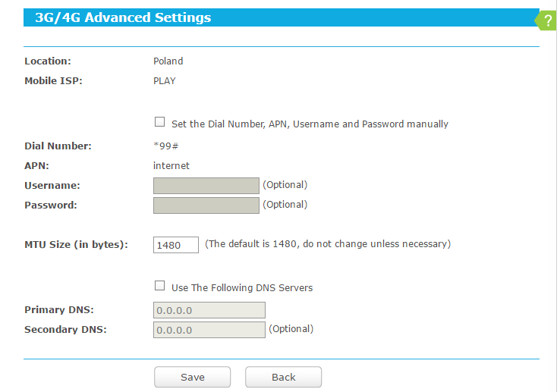
Task: Click the Secondary DNS label
Action: click(x=65, y=329)
